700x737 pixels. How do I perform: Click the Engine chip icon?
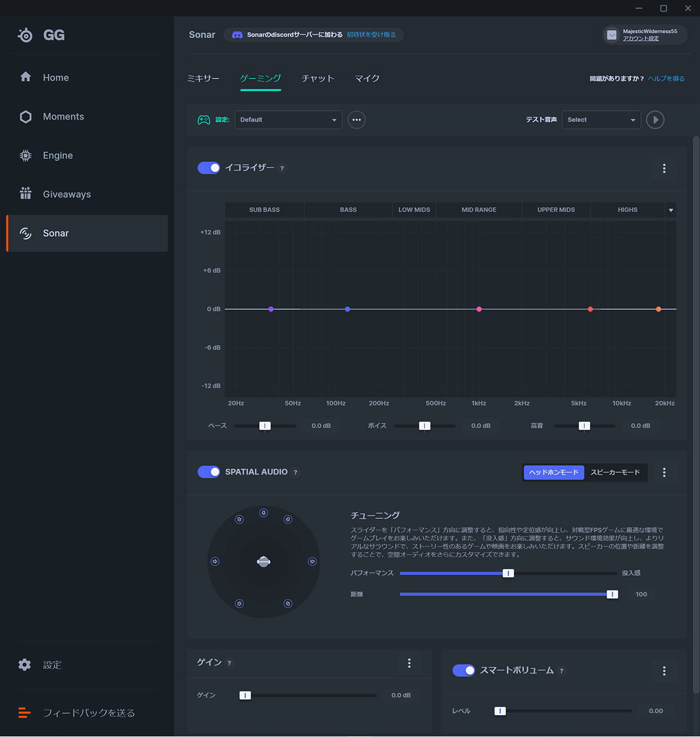tap(26, 155)
